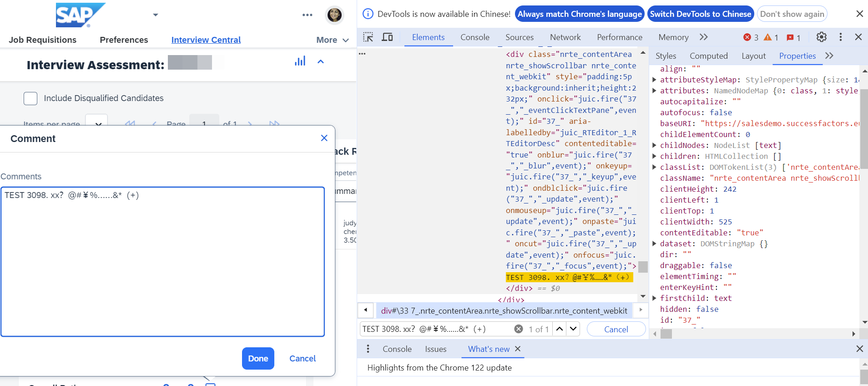Open the Memory panel tab

pos(673,37)
